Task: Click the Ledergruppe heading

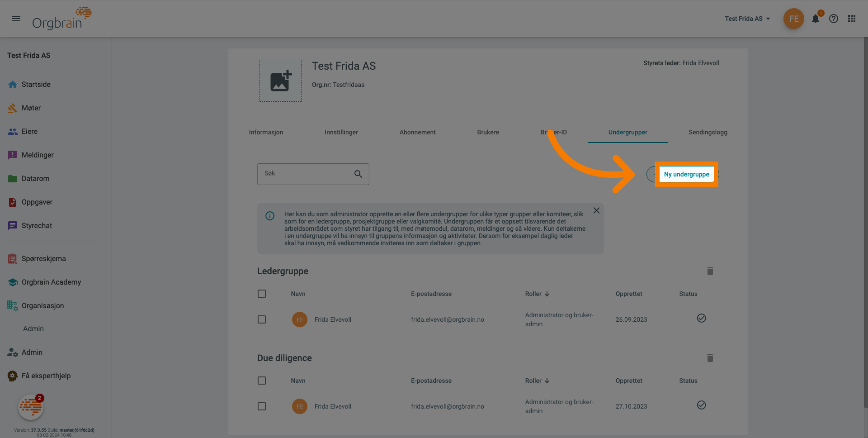Action: 283,271
